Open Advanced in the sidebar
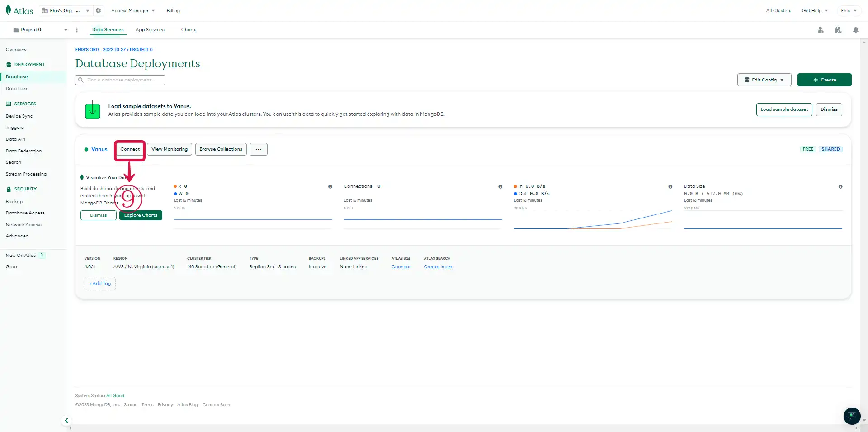Image resolution: width=868 pixels, height=432 pixels. pyautogui.click(x=17, y=236)
